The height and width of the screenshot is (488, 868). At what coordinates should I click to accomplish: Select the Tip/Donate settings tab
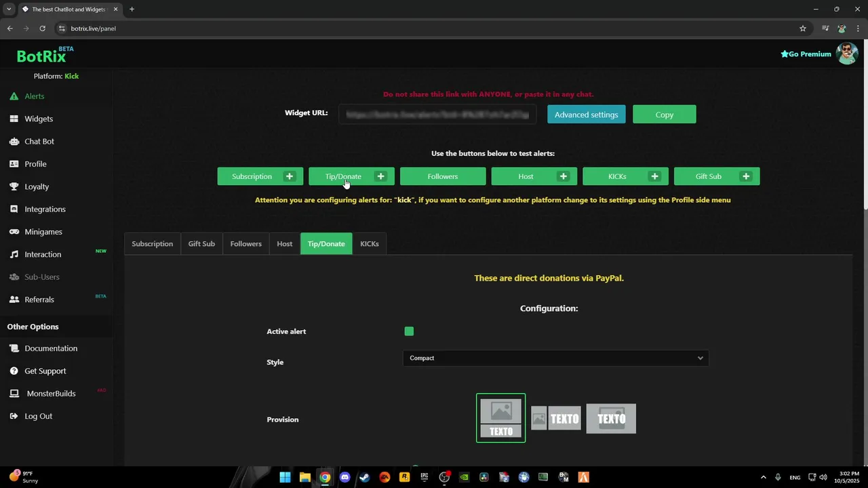coord(326,244)
